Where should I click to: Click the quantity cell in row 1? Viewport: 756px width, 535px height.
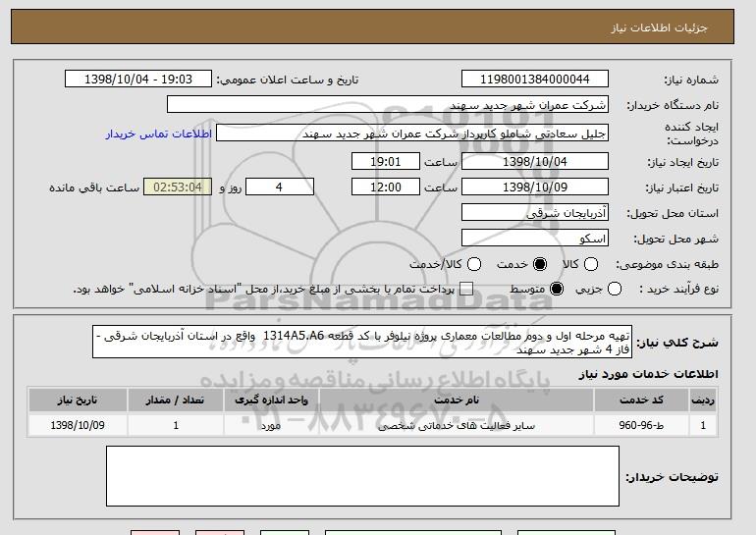click(x=176, y=425)
